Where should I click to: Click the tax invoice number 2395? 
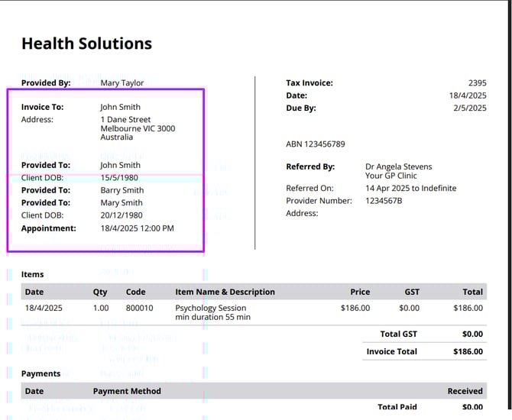coord(477,82)
